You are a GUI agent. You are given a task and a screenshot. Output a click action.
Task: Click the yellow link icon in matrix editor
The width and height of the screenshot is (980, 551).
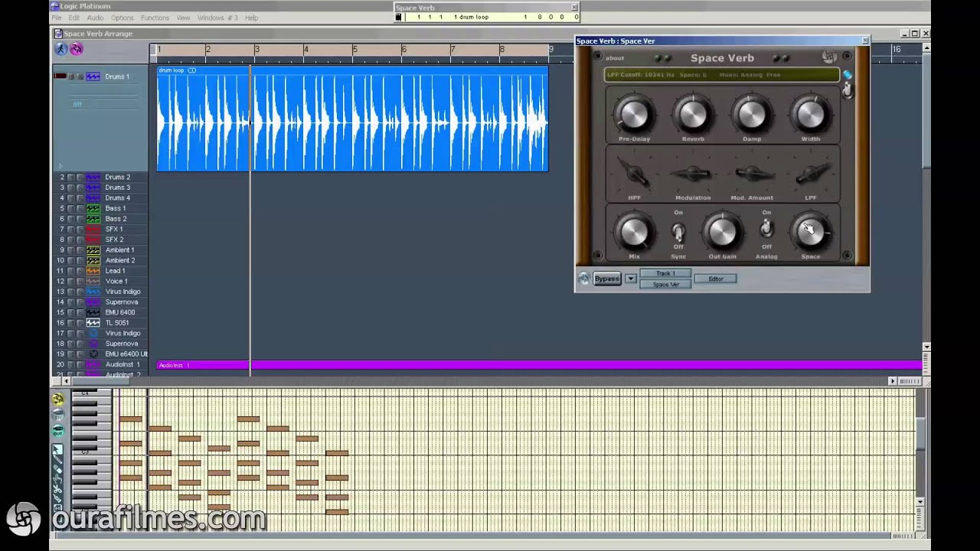click(57, 399)
